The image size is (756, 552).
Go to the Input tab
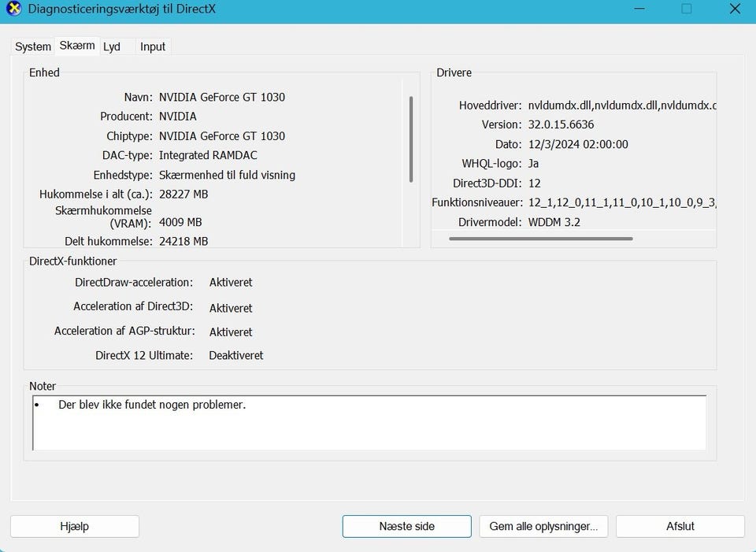(x=153, y=46)
